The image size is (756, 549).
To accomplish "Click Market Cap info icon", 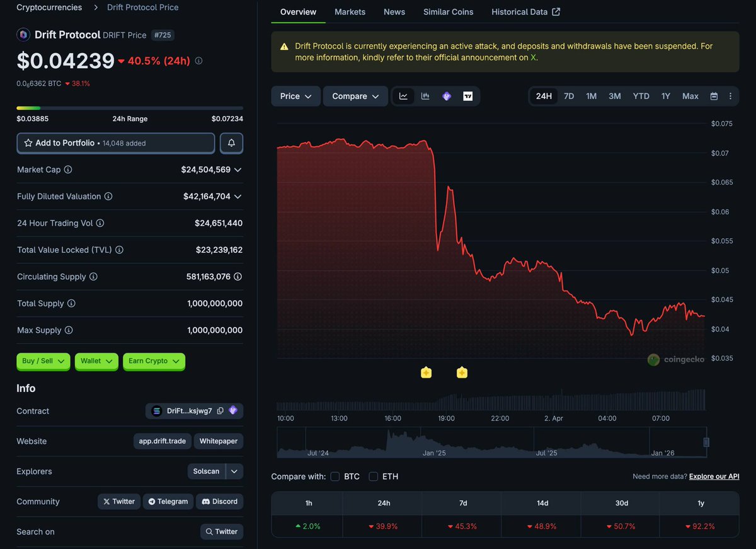I will (x=68, y=170).
